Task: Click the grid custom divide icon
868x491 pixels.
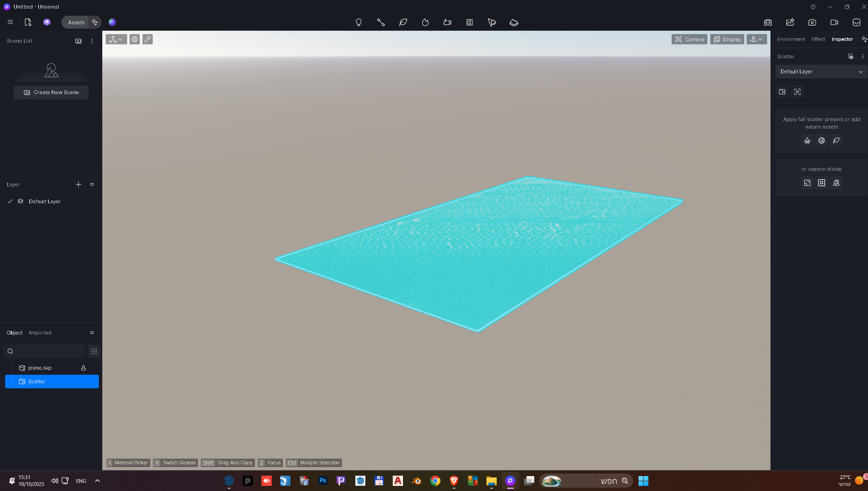Action: tap(807, 183)
